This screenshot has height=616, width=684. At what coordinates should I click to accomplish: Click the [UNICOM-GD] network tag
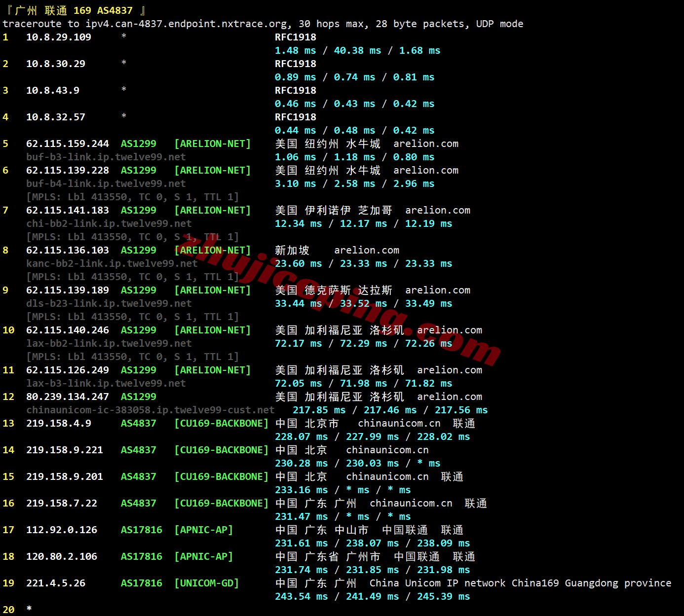point(207,583)
